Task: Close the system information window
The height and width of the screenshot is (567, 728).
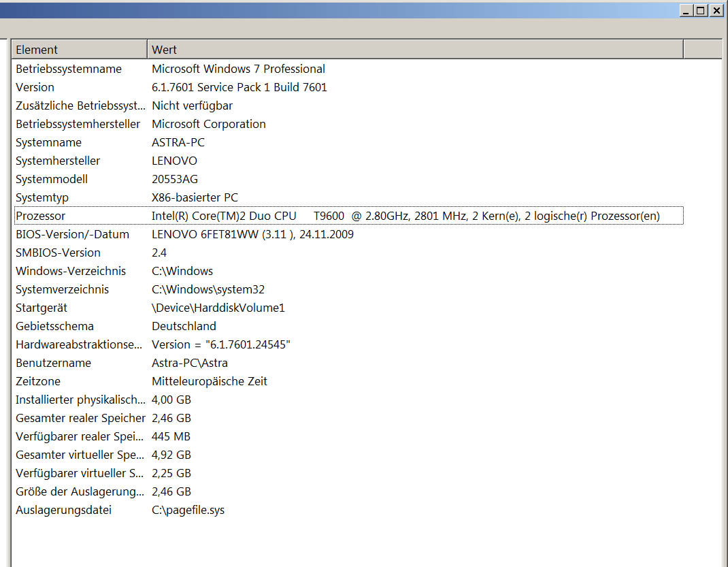Action: tap(716, 10)
